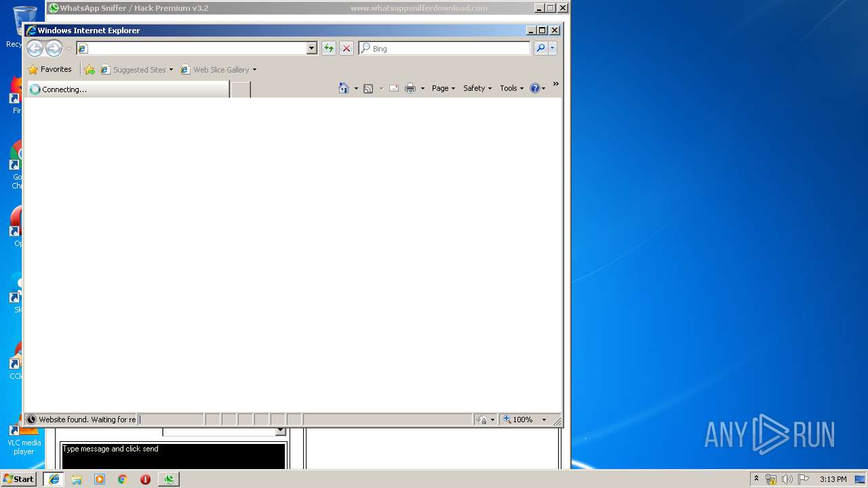Screen dimensions: 868x488
Task: Click the 3:13 PM clock
Action: 833,479
